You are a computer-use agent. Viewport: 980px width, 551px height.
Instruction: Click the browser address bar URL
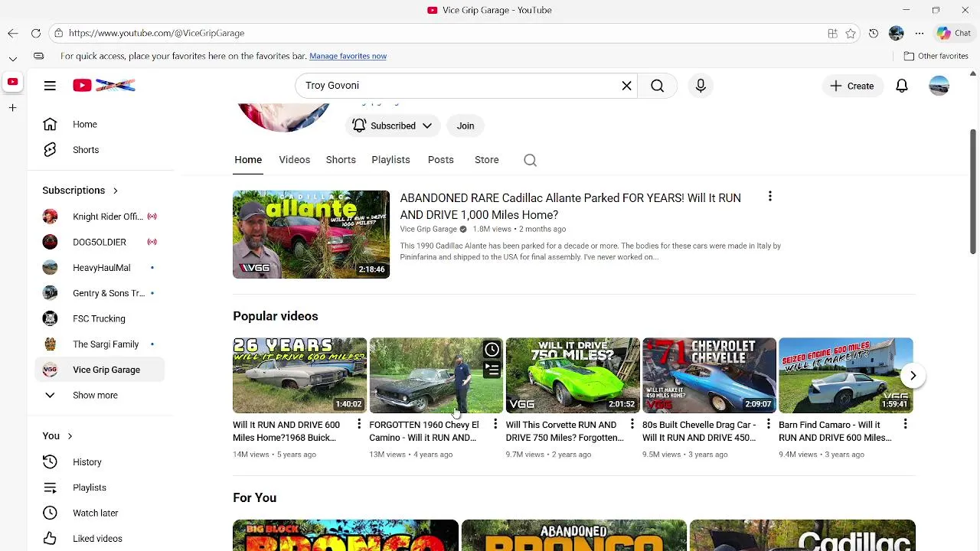tap(156, 34)
